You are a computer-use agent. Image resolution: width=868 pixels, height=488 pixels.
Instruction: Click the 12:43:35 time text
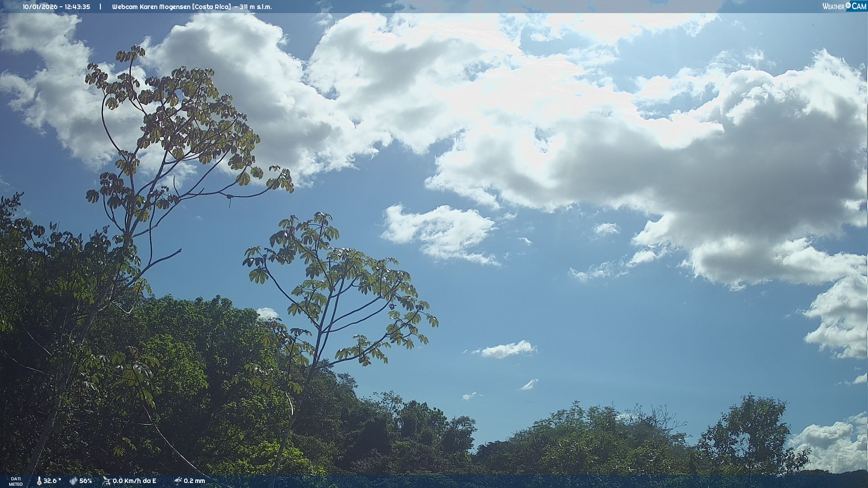coord(77,7)
